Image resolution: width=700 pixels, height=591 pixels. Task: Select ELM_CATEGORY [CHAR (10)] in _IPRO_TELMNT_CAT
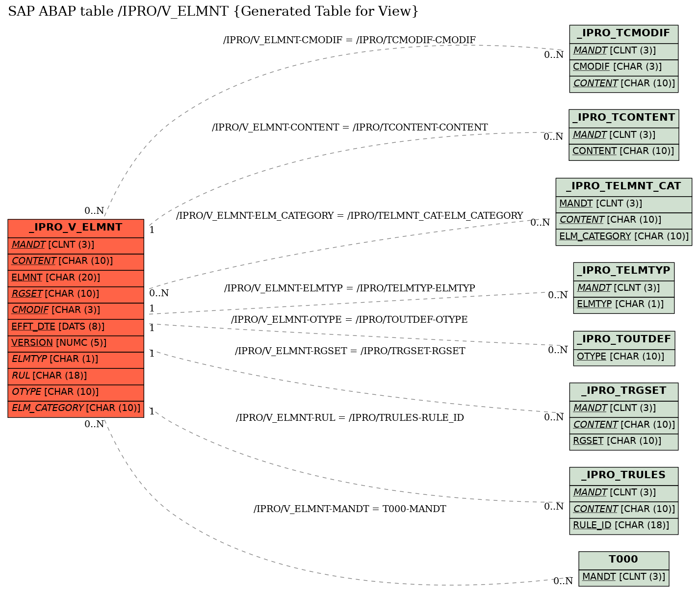pyautogui.click(x=624, y=237)
